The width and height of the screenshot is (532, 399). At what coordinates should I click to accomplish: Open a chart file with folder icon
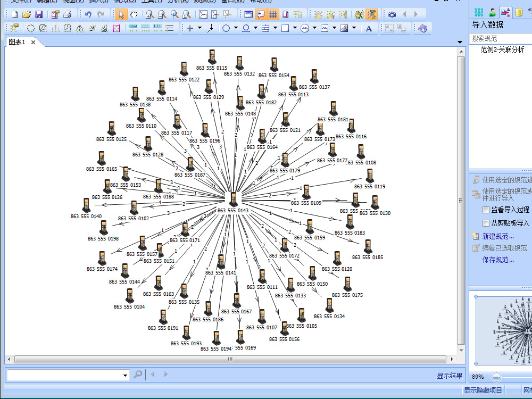click(x=27, y=14)
